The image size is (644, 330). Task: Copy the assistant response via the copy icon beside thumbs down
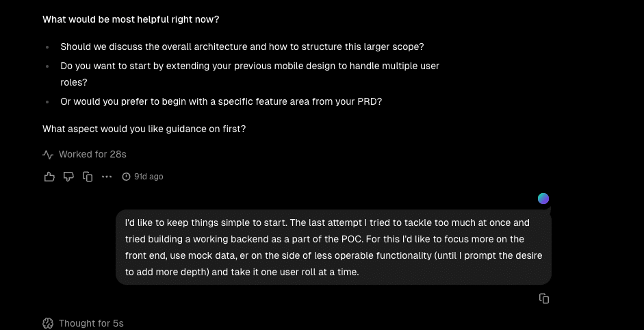point(88,177)
